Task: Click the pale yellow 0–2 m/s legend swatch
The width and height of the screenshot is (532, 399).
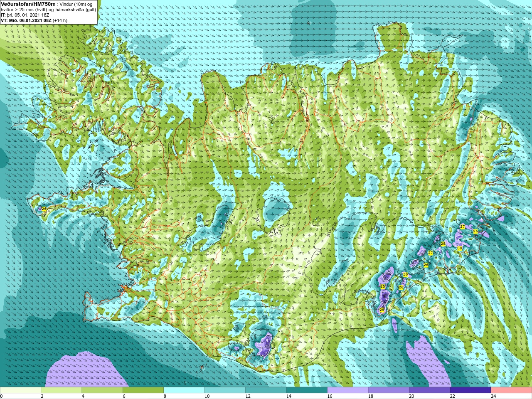Action: click(21, 390)
